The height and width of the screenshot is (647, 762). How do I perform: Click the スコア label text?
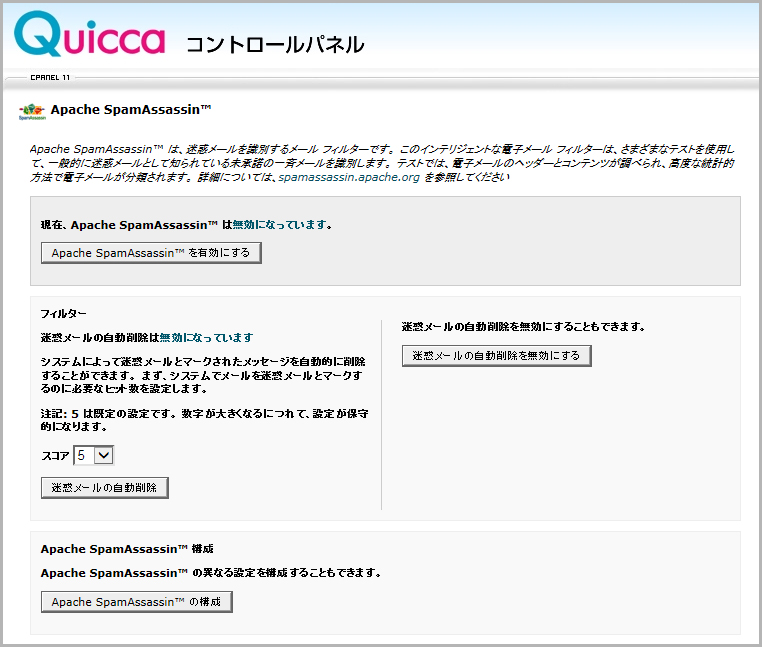tap(55, 455)
